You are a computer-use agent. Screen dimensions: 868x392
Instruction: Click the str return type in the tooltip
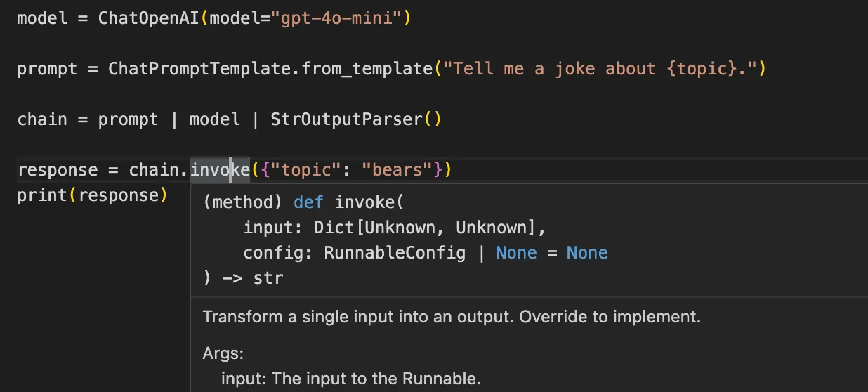click(x=268, y=278)
